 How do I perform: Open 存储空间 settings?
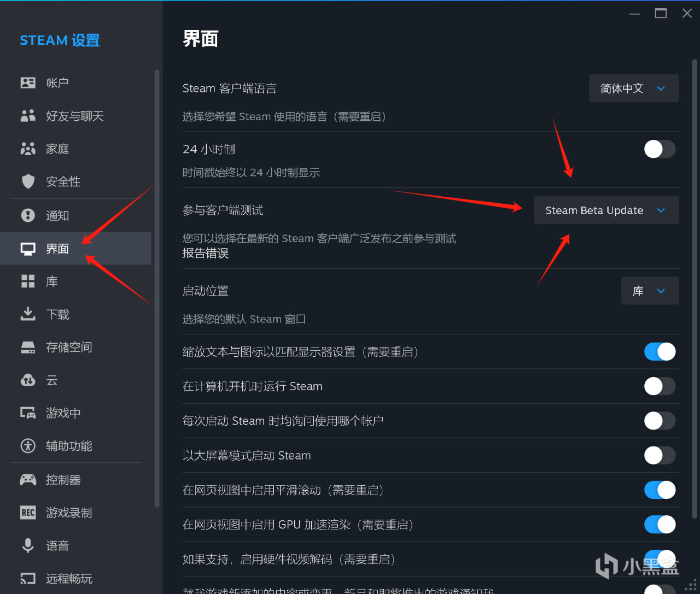[x=75, y=348]
